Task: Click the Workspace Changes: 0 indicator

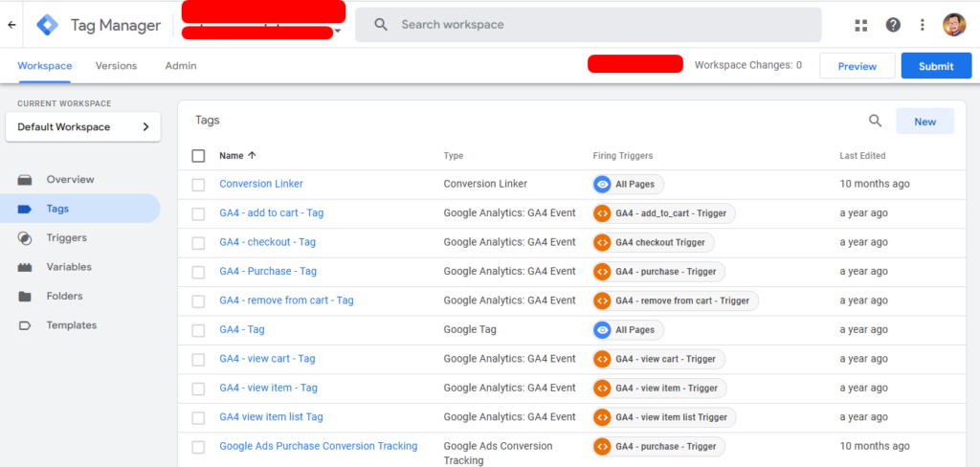Action: [748, 65]
